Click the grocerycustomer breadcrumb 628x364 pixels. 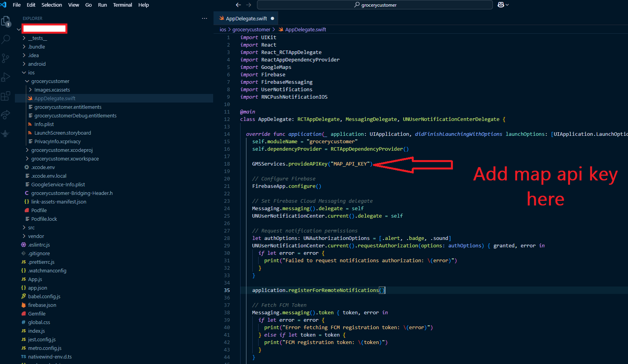252,29
